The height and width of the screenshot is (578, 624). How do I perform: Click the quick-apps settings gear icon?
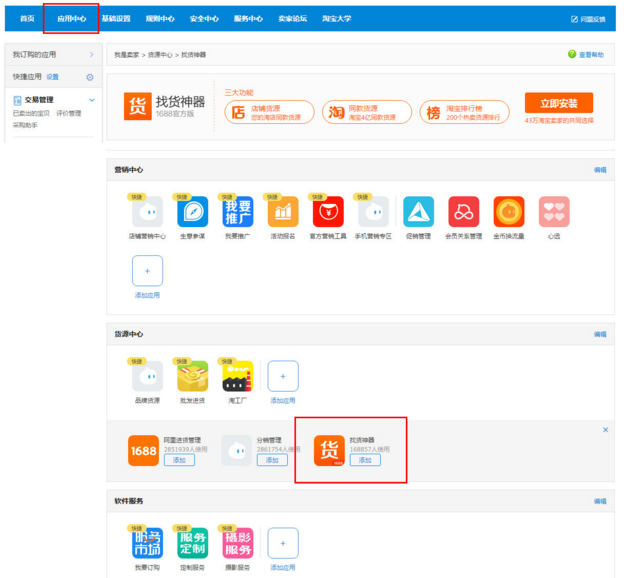(x=90, y=77)
